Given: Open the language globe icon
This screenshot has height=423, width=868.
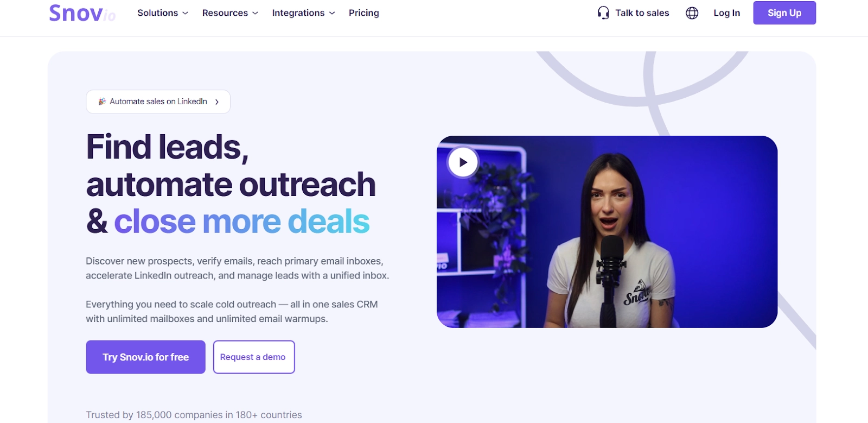Looking at the screenshot, I should (692, 13).
